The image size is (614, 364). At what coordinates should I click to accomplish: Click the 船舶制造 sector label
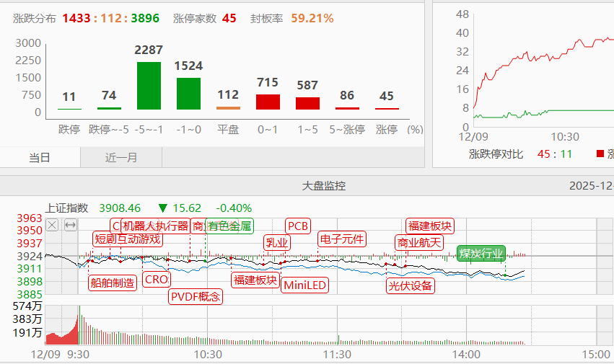click(x=113, y=282)
